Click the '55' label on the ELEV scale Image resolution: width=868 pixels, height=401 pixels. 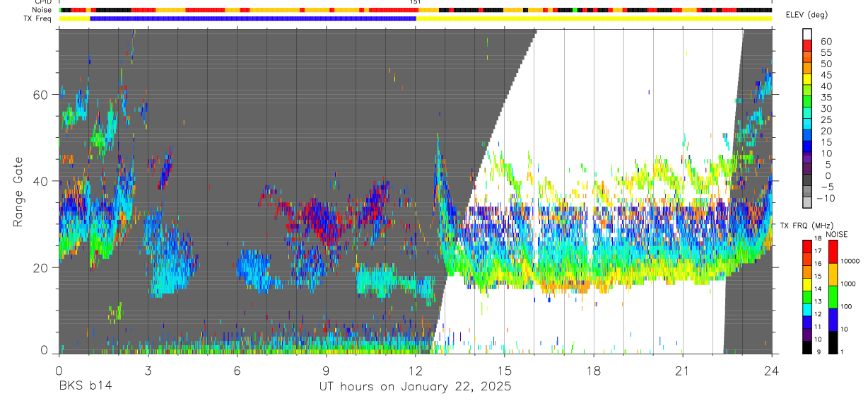(x=826, y=52)
